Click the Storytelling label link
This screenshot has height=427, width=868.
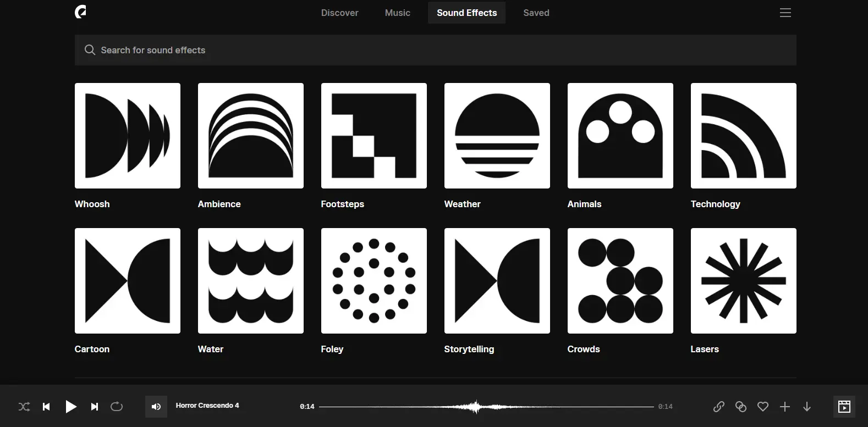(x=469, y=349)
